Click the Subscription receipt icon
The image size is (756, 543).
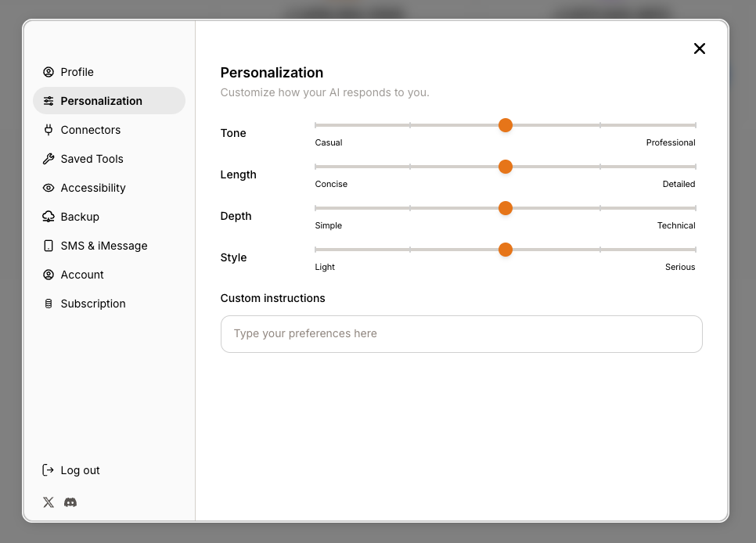[49, 304]
